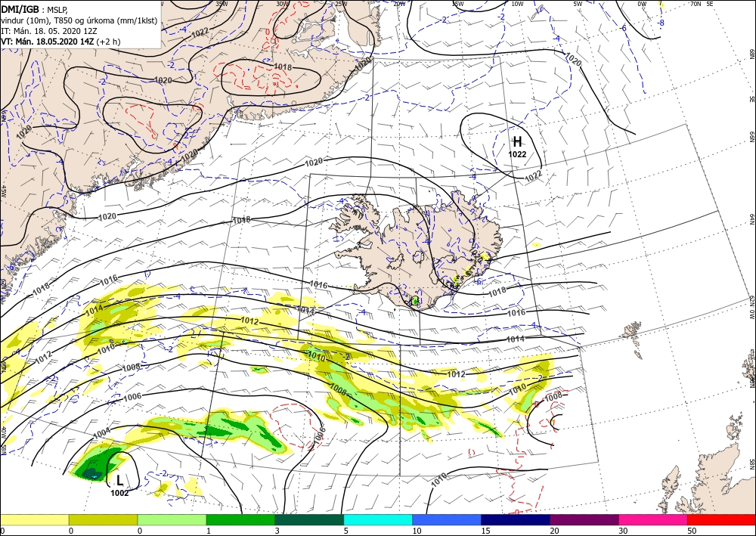Click the H high-pressure marker
This screenshot has height=536, width=756.
(x=517, y=141)
